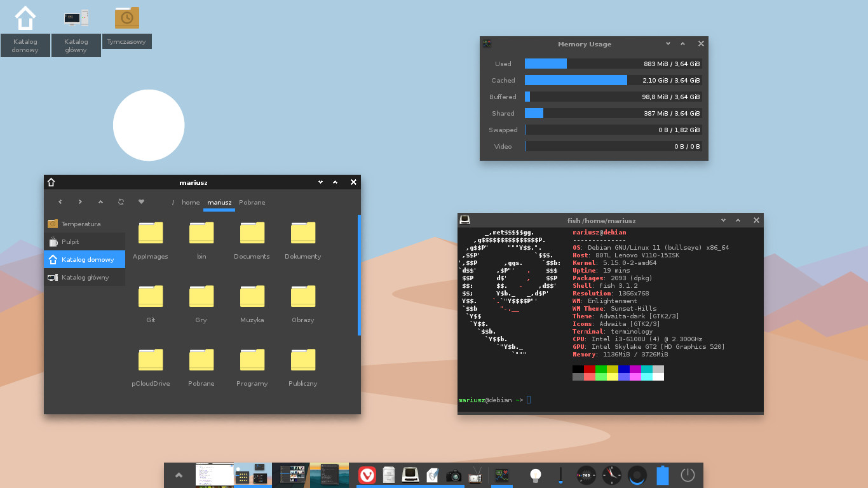
Task: Select Katalog główny in the sidebar
Action: pos(85,277)
